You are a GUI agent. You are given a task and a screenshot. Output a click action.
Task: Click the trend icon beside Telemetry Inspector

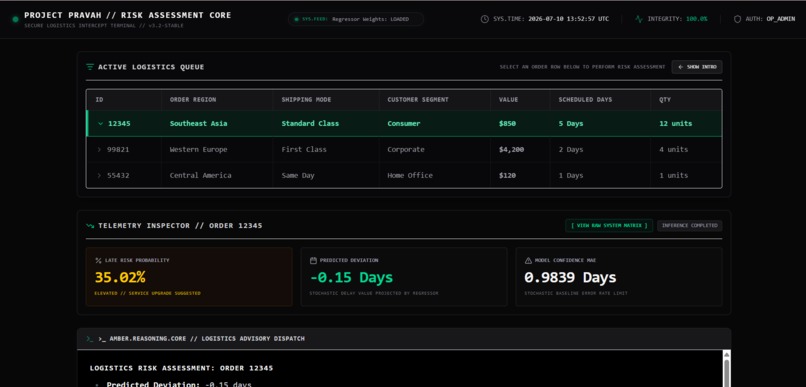coord(90,226)
